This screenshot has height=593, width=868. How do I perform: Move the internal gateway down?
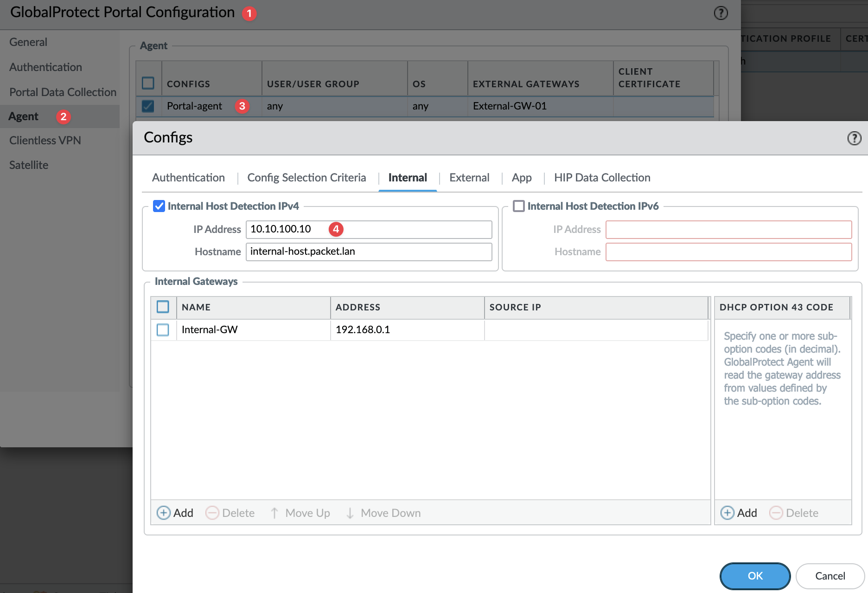382,513
